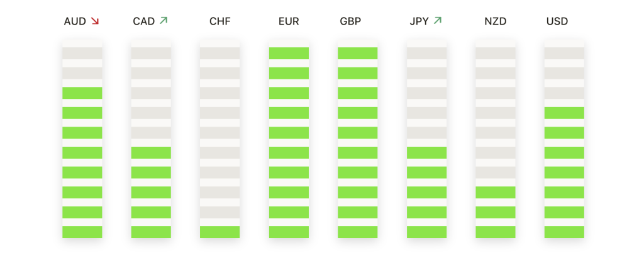Click the top green bar in CAD meter

pyautogui.click(x=151, y=152)
